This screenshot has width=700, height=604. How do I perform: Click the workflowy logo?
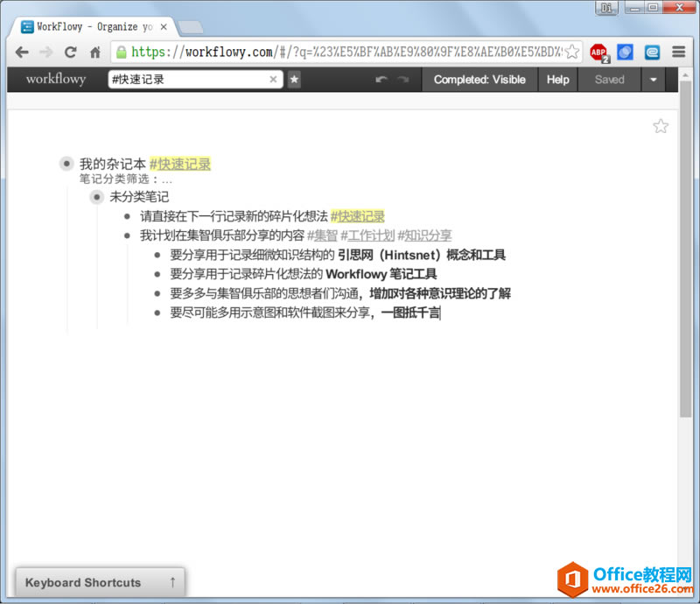click(56, 79)
